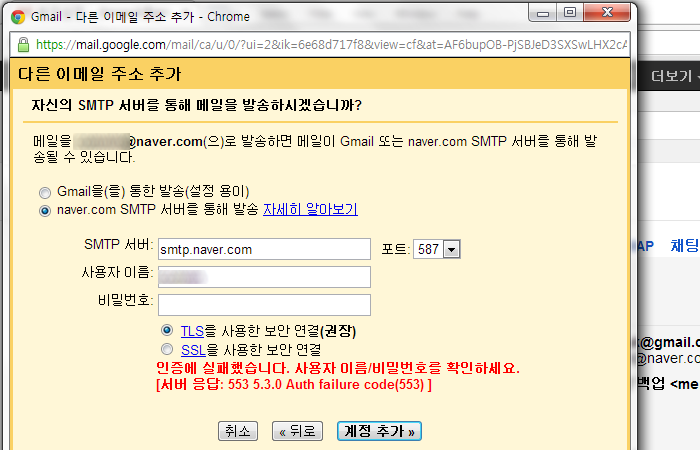Open the 자세히 알아보기 link
Screen dimensions: 700x450
coord(310,209)
